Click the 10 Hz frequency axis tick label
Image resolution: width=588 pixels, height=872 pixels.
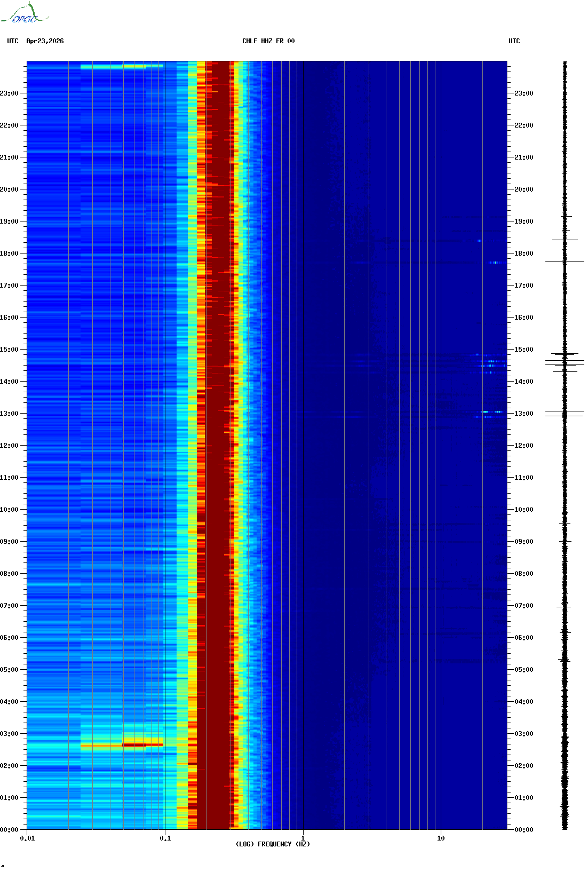pos(441,838)
